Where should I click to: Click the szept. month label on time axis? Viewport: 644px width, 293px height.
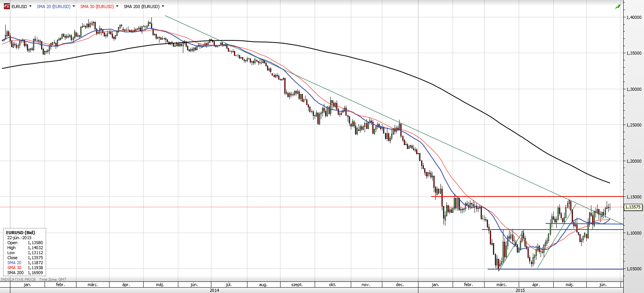tap(297, 285)
